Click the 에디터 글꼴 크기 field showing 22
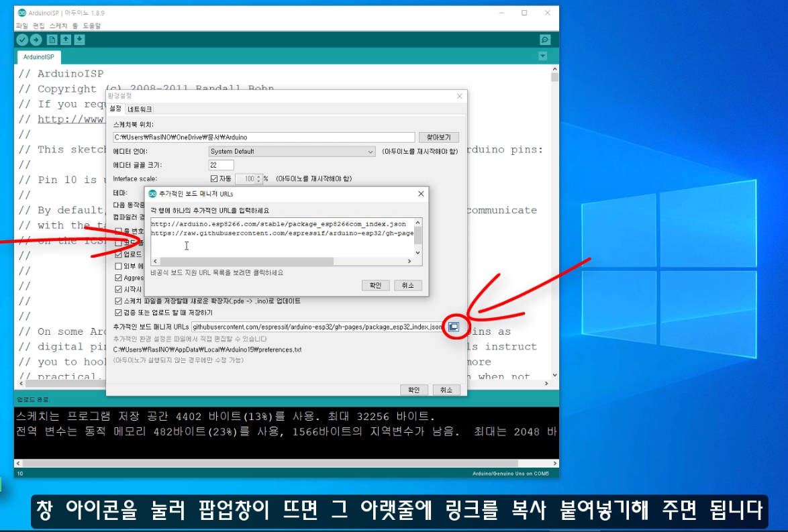This screenshot has width=788, height=532. (x=221, y=165)
